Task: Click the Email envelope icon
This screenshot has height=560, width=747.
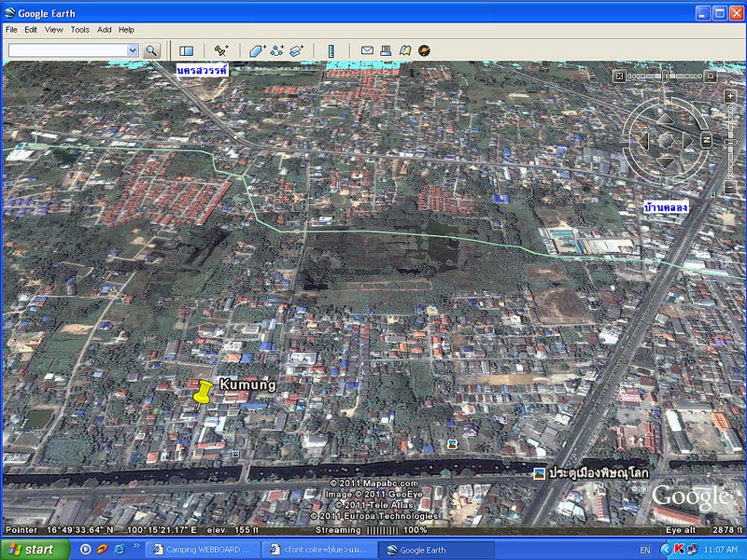Action: tap(367, 50)
